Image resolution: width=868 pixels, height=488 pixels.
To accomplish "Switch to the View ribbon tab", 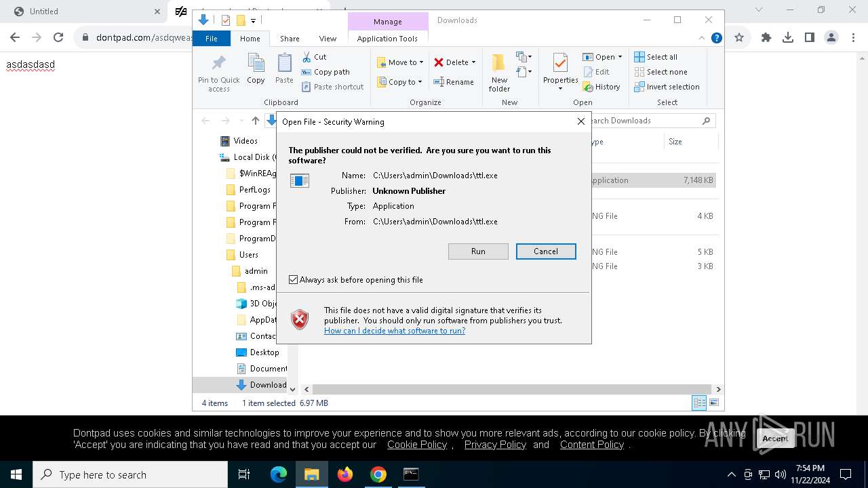I will pyautogui.click(x=328, y=39).
